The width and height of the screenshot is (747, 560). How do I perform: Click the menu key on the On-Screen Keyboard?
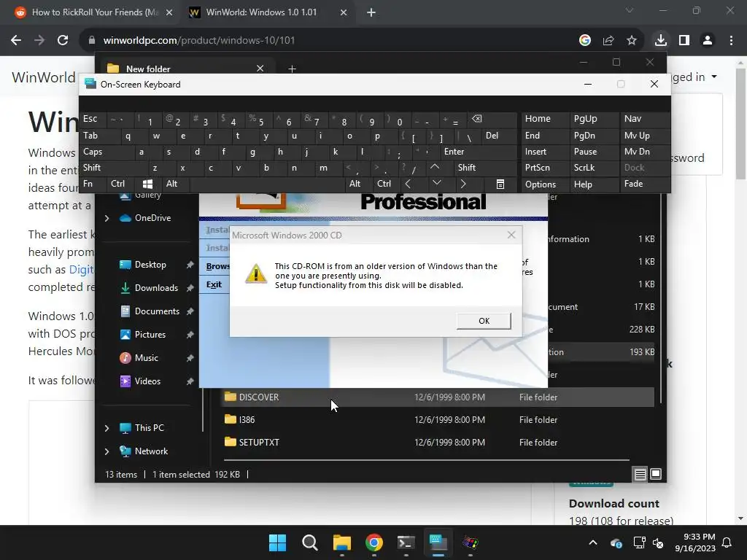coord(500,184)
